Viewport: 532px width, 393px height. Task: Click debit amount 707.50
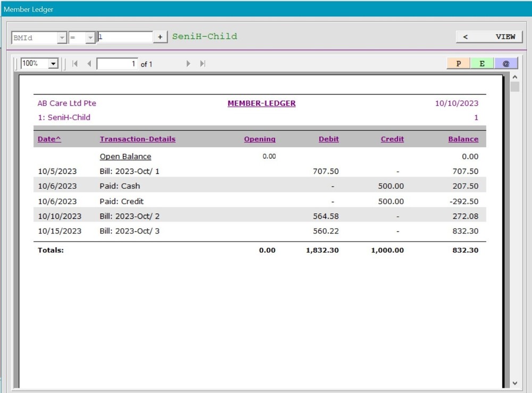coord(326,171)
